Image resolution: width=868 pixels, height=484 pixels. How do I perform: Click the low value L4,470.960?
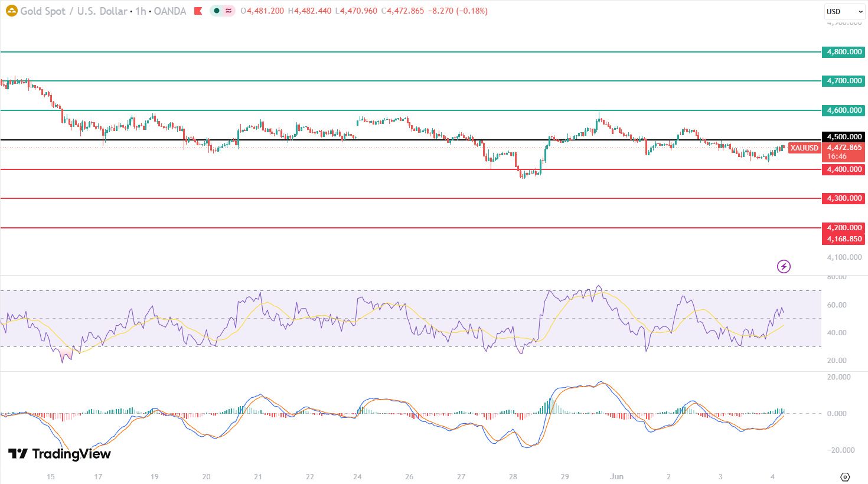pos(355,11)
